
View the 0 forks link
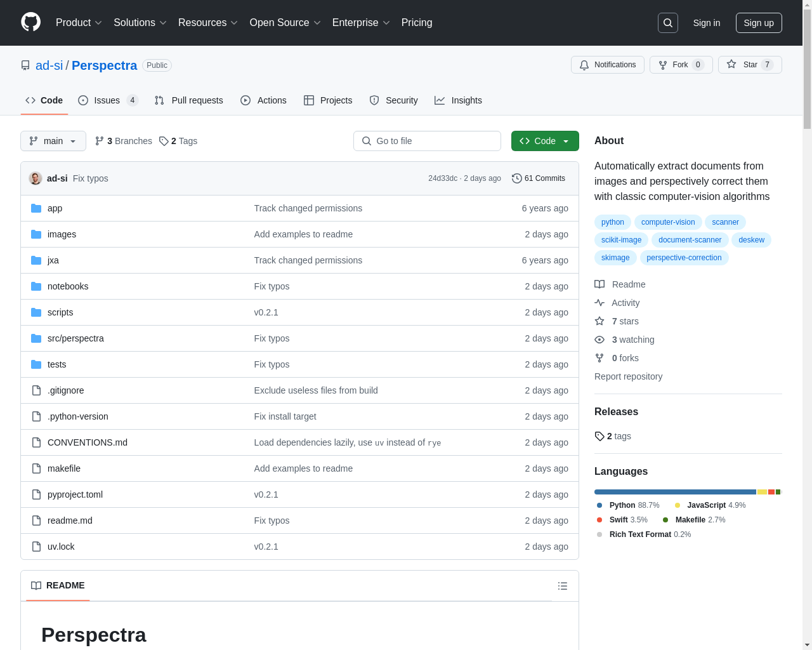coord(617,358)
